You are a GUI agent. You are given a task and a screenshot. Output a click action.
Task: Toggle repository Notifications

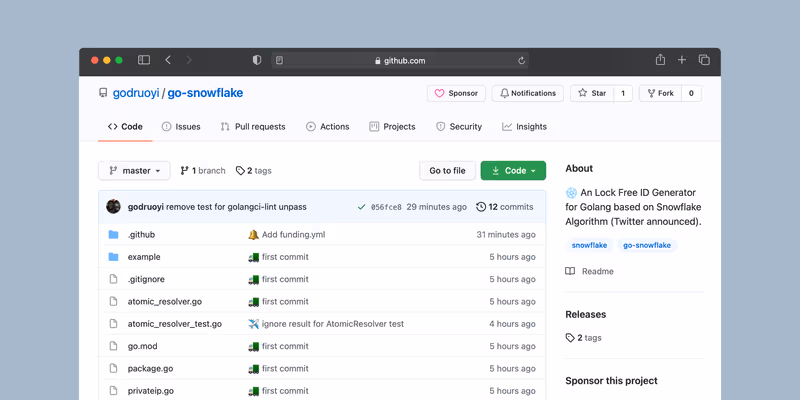528,93
